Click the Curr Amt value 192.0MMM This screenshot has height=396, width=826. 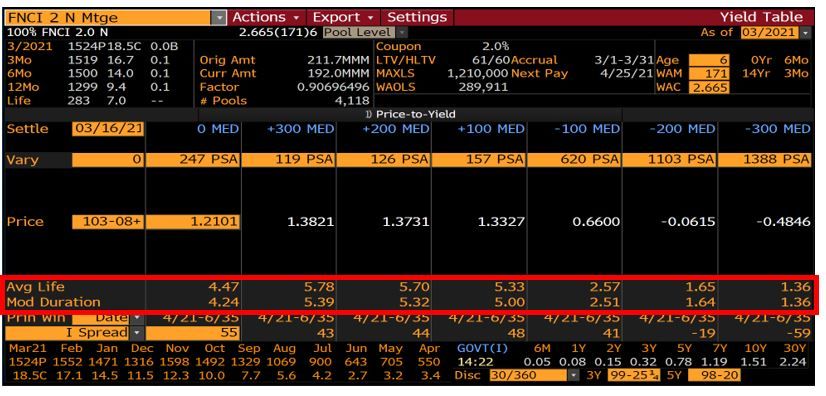(338, 74)
